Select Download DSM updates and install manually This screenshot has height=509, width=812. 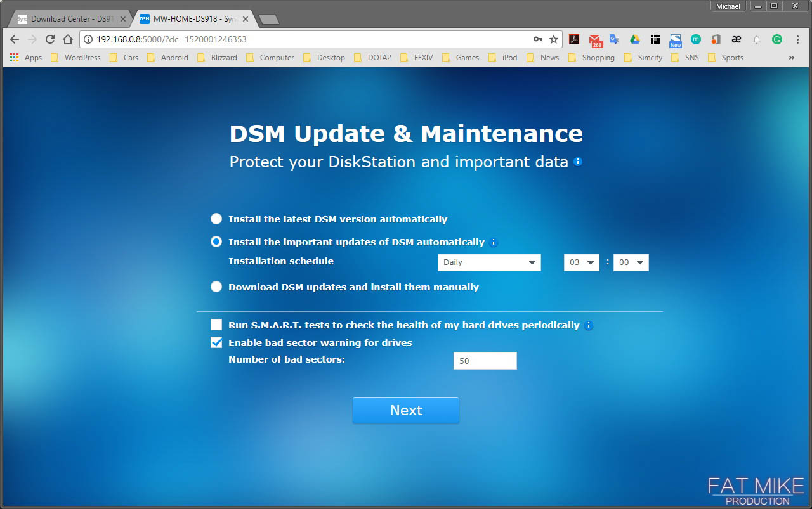coord(216,287)
